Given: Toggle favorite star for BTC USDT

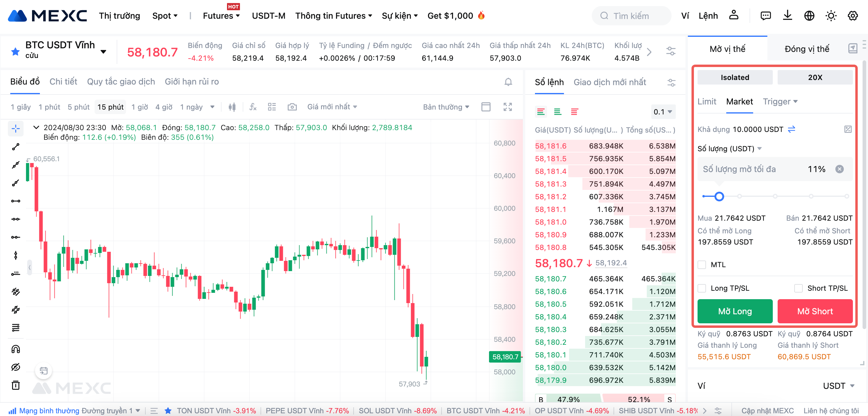Looking at the screenshot, I should (x=15, y=51).
